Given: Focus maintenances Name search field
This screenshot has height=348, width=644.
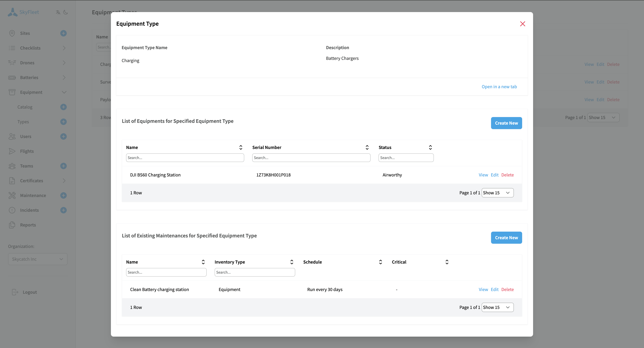Looking at the screenshot, I should [x=166, y=272].
